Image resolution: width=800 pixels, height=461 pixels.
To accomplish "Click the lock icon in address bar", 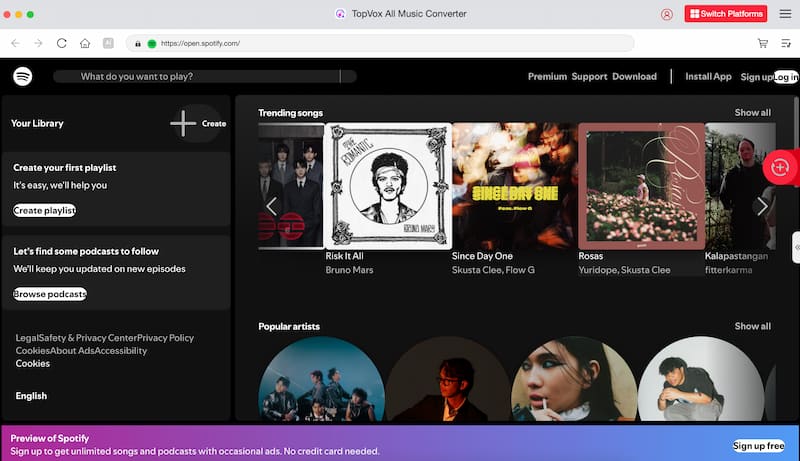I will coord(138,44).
